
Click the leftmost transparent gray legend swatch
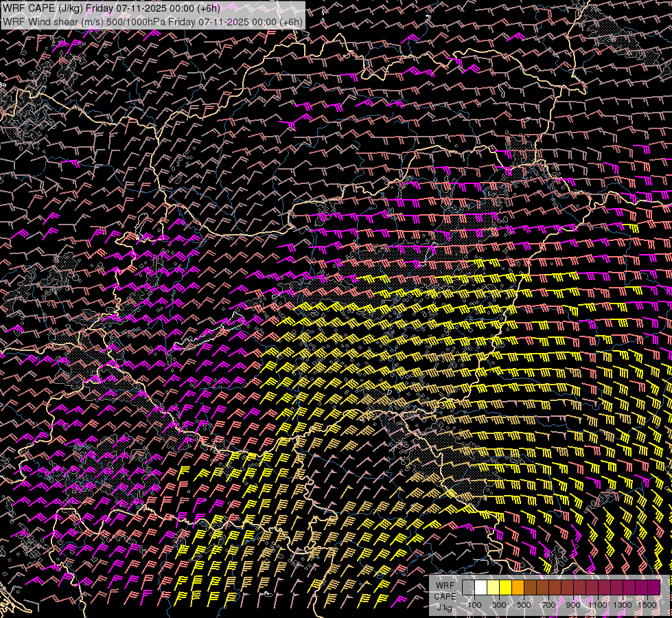(x=468, y=588)
